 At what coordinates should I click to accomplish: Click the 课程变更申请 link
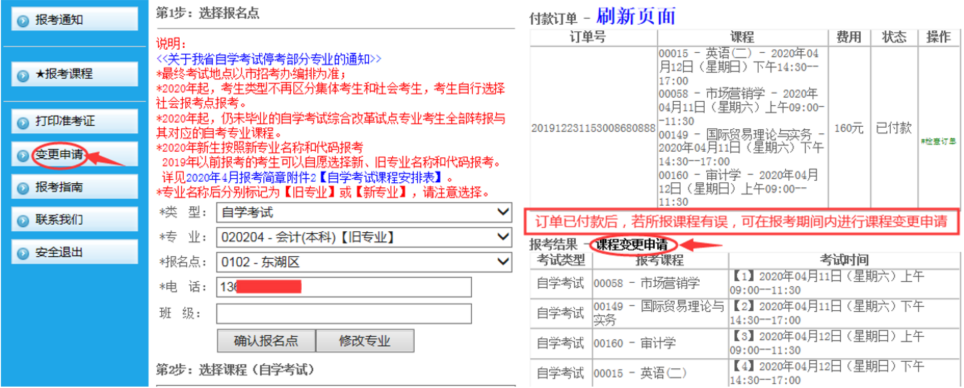pos(633,245)
